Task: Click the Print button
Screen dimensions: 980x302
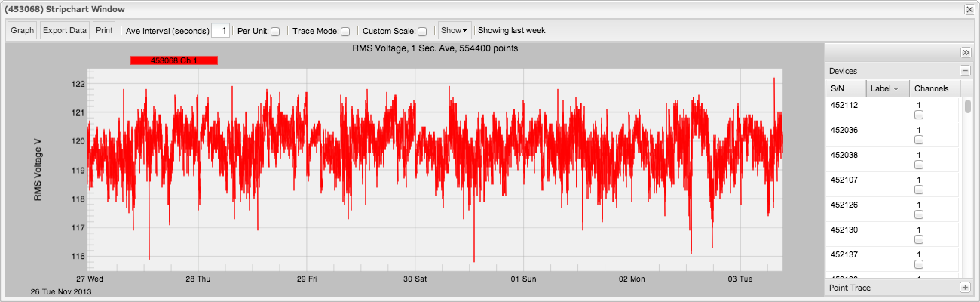Action: [x=104, y=31]
